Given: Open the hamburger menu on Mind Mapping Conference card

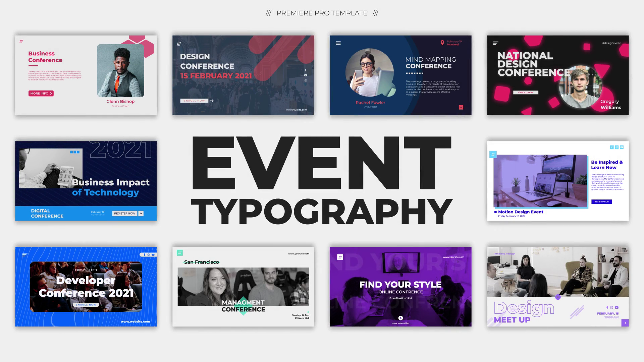Looking at the screenshot, I should [338, 43].
